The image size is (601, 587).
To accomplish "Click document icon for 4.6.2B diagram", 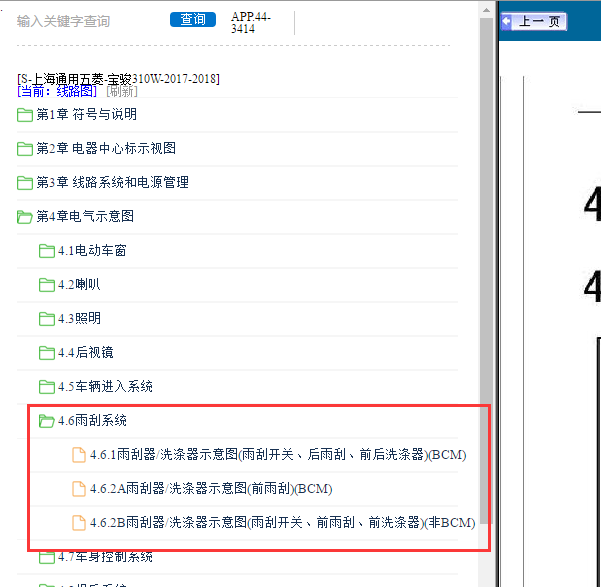I will pos(79,523).
